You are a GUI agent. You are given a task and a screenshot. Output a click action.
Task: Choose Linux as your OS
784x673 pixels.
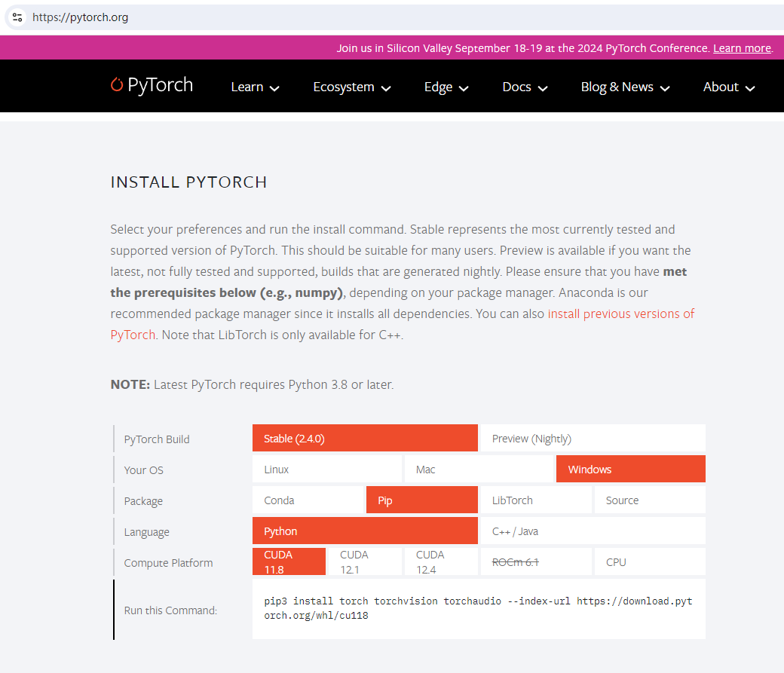pyautogui.click(x=327, y=469)
